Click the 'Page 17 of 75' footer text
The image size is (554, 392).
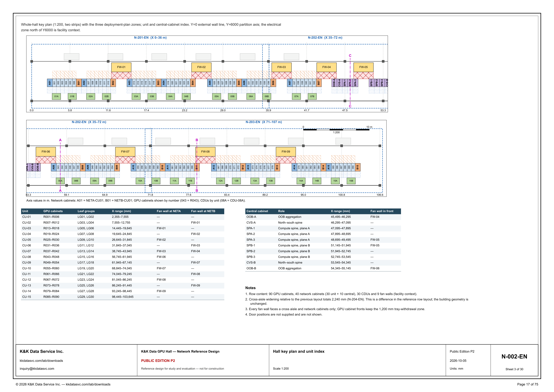point(527,385)
